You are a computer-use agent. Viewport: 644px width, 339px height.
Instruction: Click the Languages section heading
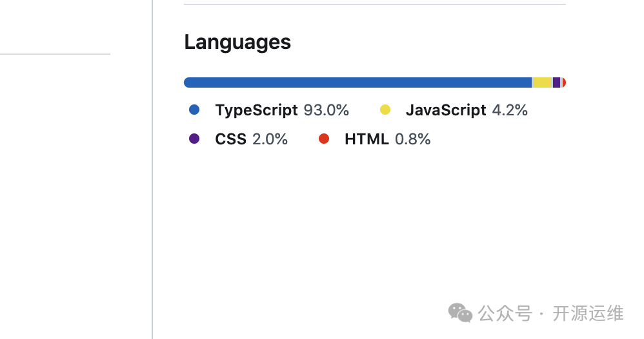click(x=237, y=42)
